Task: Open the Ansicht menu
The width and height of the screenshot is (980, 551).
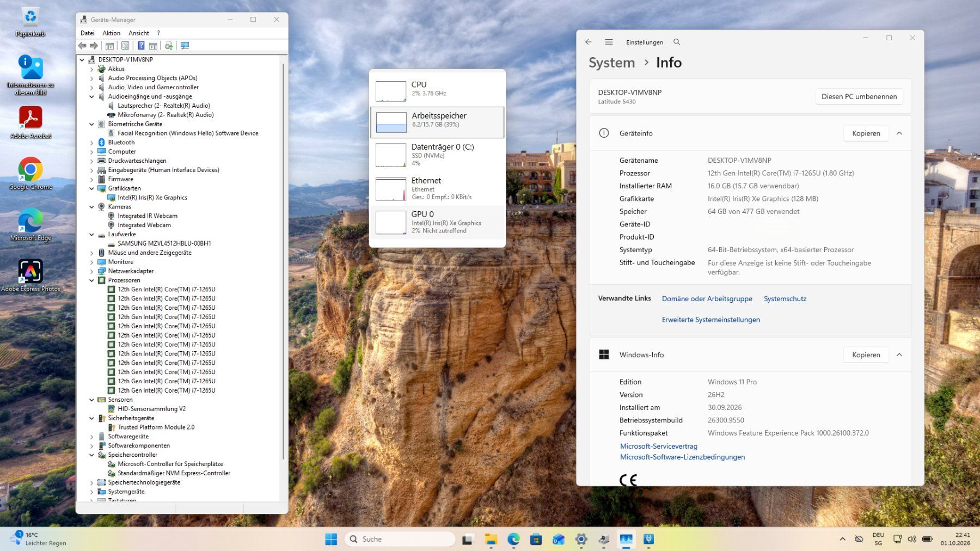Action: 139,33
